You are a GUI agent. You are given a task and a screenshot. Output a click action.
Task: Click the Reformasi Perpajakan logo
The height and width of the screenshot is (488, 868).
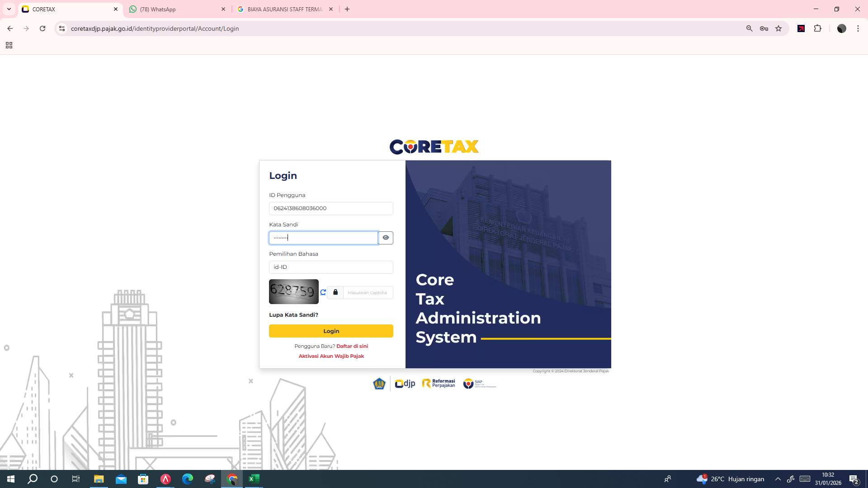[438, 383]
